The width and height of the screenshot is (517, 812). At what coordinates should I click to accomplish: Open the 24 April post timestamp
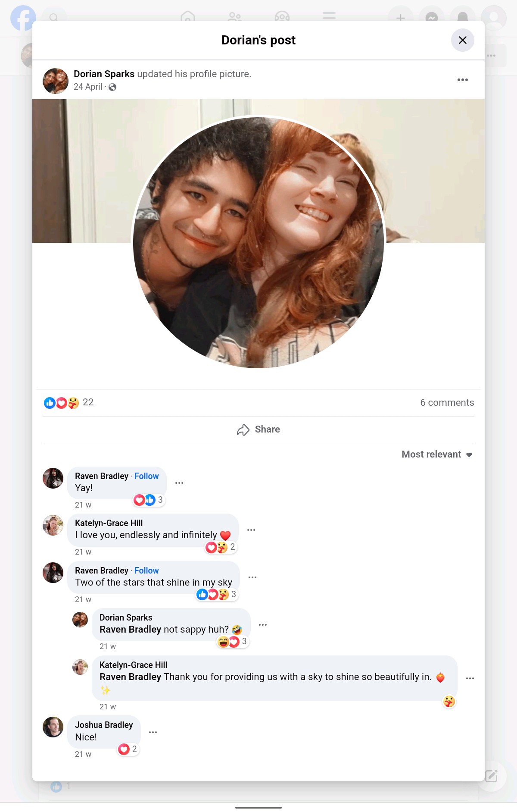(x=88, y=87)
